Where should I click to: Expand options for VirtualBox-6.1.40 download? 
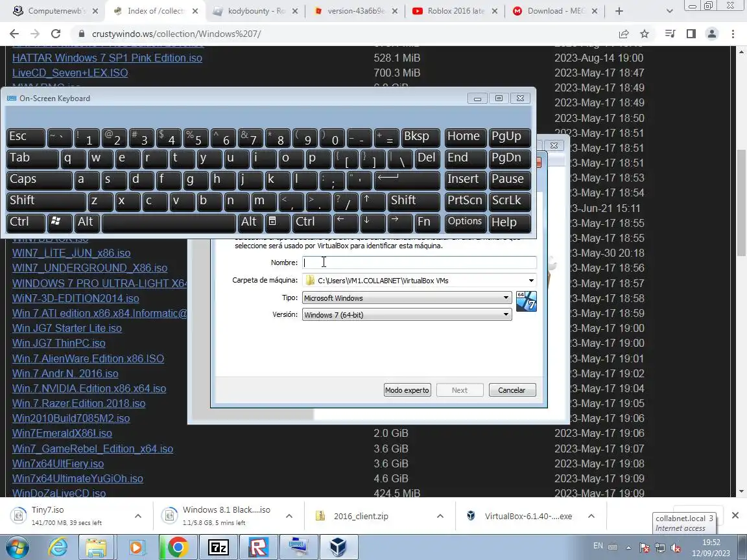(x=591, y=516)
